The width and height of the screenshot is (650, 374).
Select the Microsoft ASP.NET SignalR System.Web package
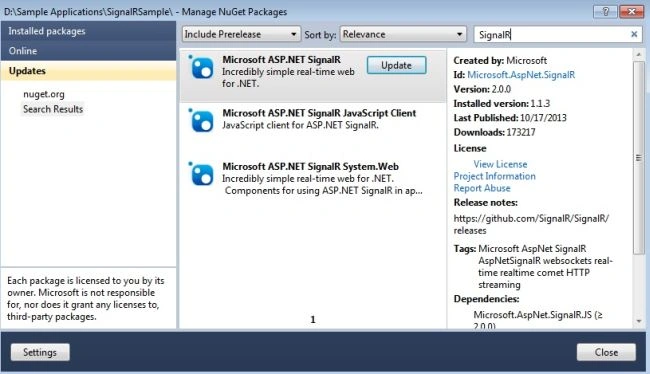point(313,182)
